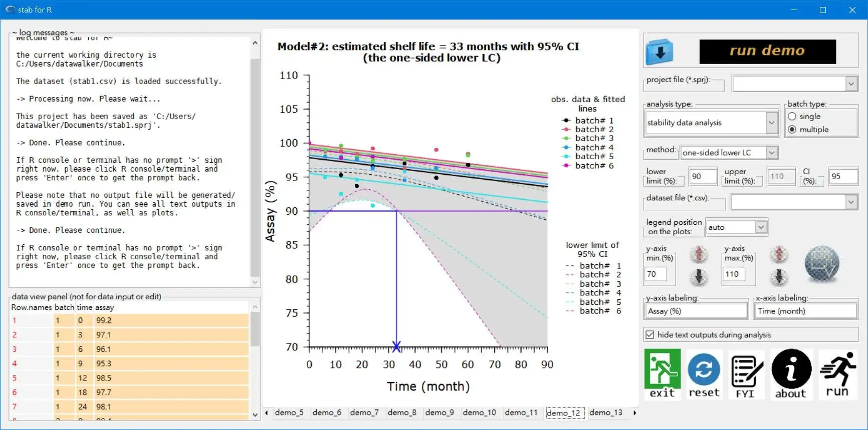Click the y-axis min value field

(x=656, y=274)
